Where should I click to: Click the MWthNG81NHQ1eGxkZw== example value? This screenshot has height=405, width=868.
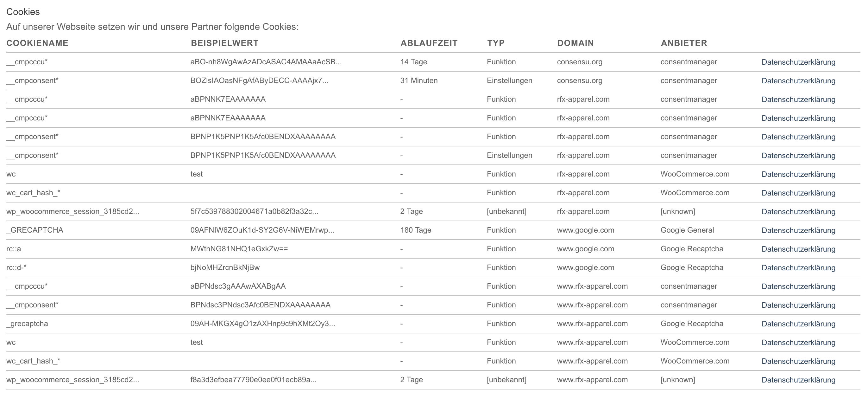pos(239,249)
